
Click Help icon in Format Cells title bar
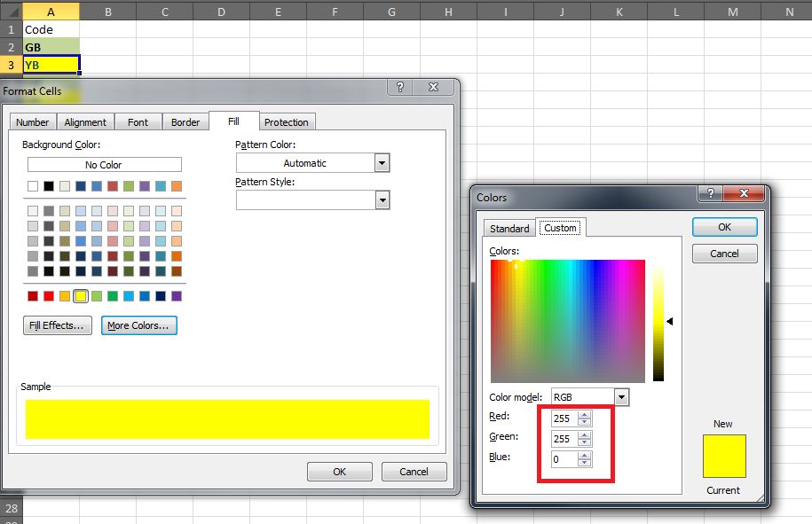click(x=399, y=87)
